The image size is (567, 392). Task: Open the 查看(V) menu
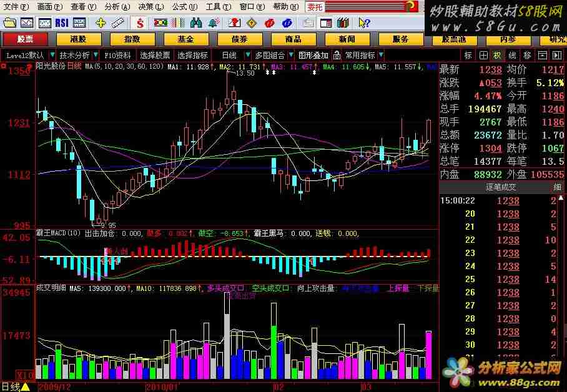click(83, 6)
